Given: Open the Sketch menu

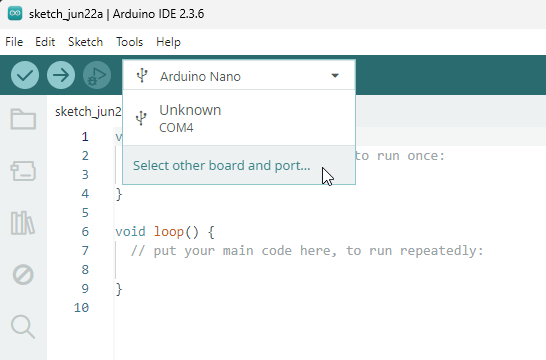Looking at the screenshot, I should pyautogui.click(x=85, y=42).
